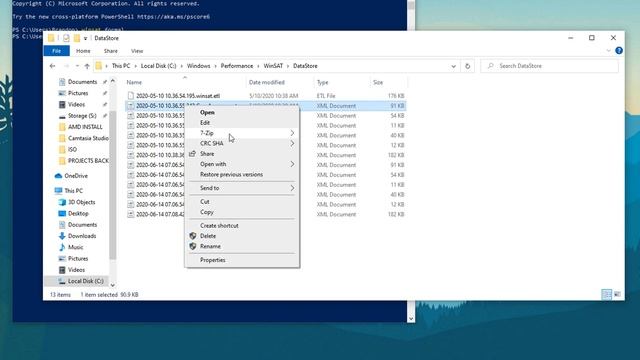The image size is (640, 360).
Task: Click the Refresh button in address bar
Action: tap(468, 66)
